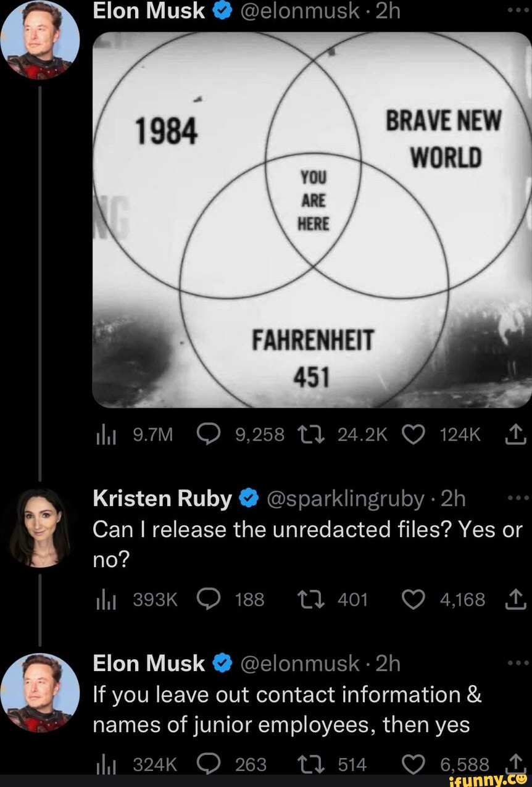Click Kristen Ruby's verified badge
532x787 pixels.
(248, 498)
